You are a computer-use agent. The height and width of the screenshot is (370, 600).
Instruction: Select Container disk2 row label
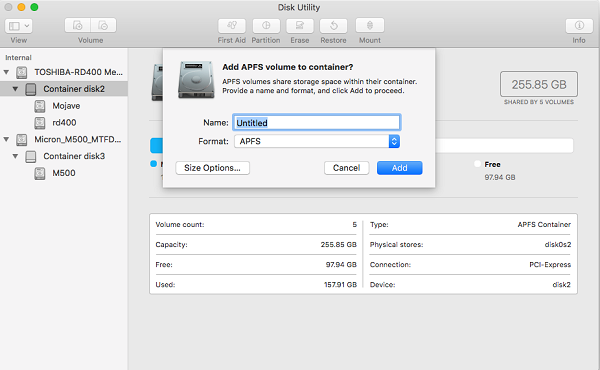(74, 89)
